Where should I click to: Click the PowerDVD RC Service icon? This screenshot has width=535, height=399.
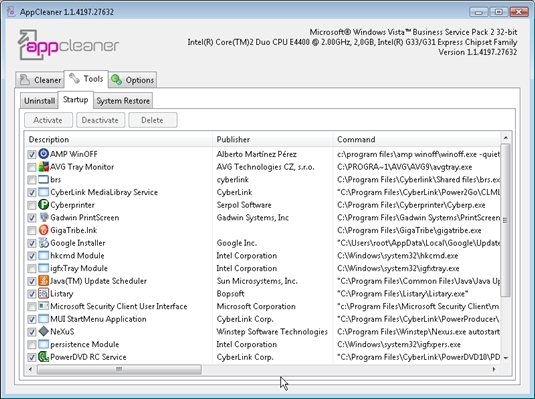43,357
